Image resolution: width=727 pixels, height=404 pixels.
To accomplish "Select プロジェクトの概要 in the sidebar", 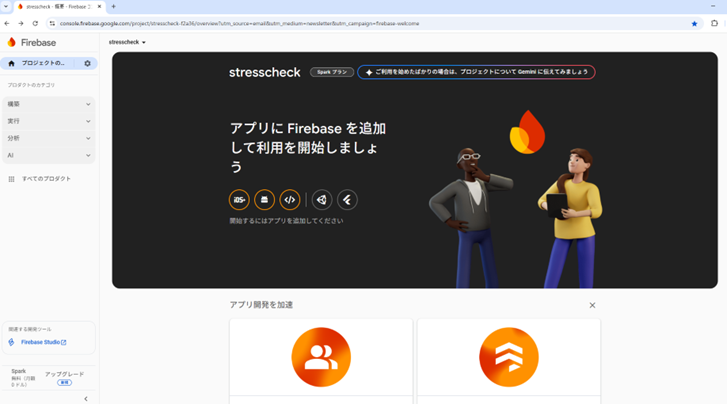I will (43, 63).
